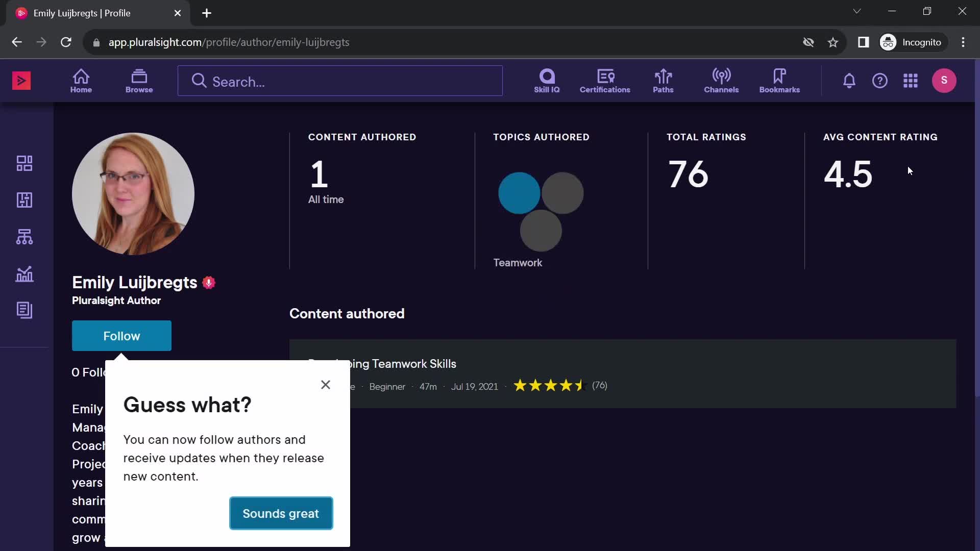Open the user account avatar S
This screenshot has width=980, height=551.
point(944,81)
